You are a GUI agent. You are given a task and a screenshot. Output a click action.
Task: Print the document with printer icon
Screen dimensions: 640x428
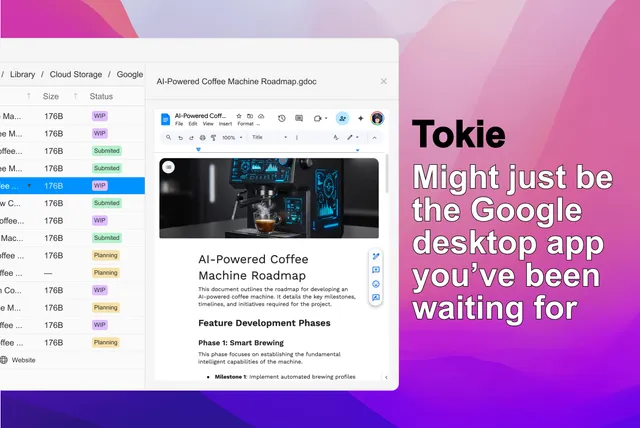pyautogui.click(x=202, y=137)
